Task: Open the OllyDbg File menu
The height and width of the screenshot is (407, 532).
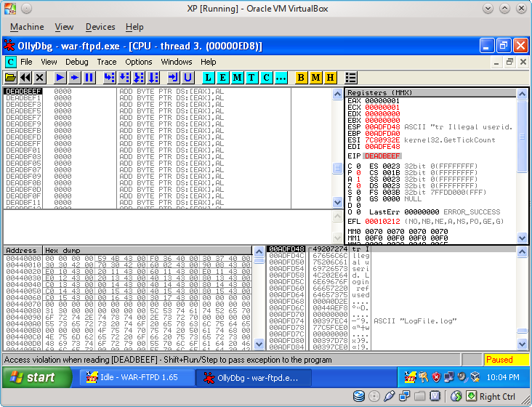Action: coord(26,62)
